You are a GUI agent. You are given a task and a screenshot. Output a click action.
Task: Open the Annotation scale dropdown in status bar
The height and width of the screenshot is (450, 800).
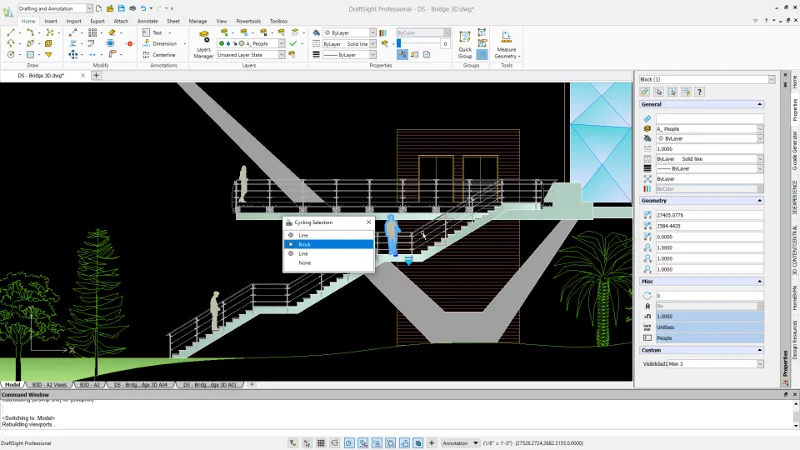tap(475, 442)
